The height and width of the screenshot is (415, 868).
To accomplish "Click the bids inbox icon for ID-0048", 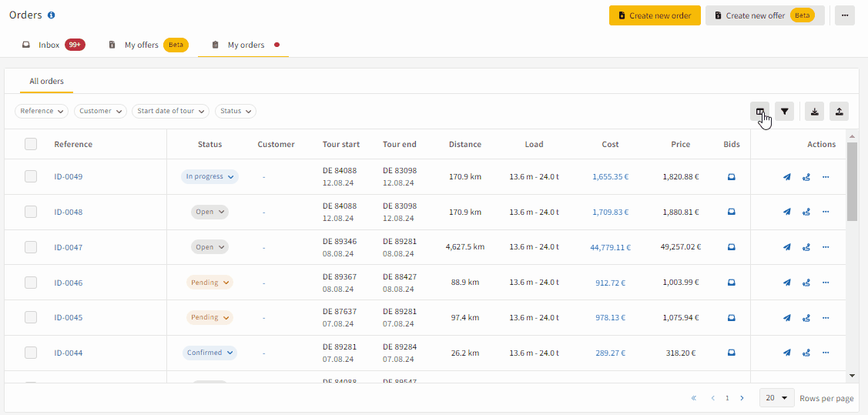I will (x=731, y=212).
